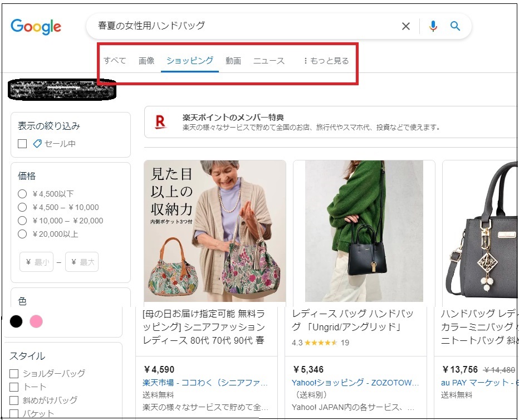Image resolution: width=519 pixels, height=420 pixels.
Task: Select the ショッピング tab
Action: click(190, 61)
